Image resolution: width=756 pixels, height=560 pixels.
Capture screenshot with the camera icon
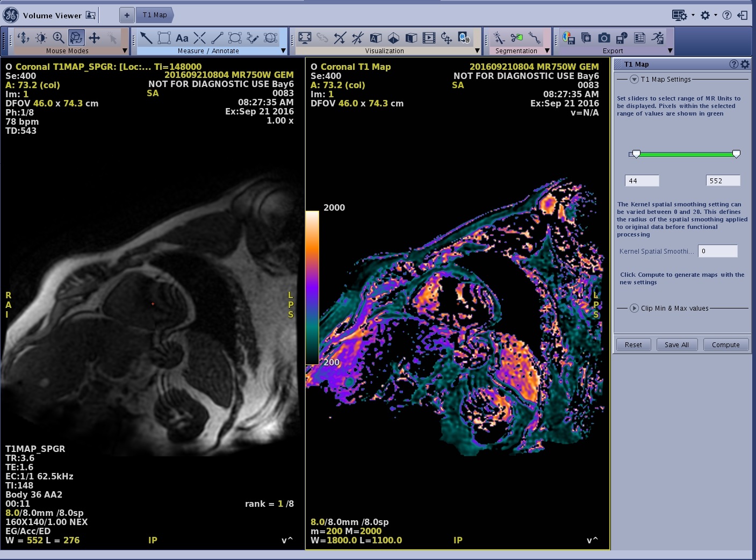coord(604,38)
